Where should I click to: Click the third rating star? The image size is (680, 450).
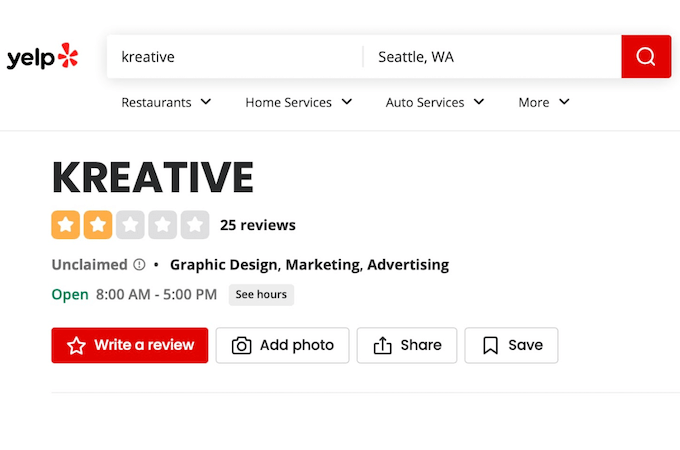pyautogui.click(x=130, y=225)
